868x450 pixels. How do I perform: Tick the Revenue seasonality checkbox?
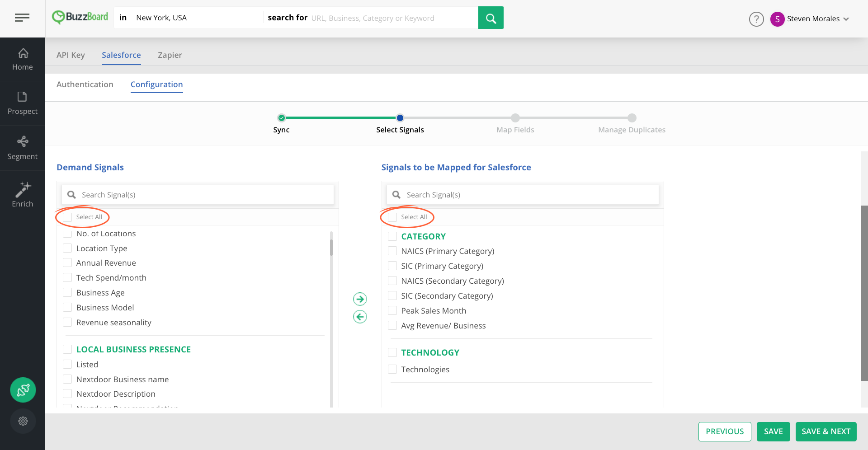pyautogui.click(x=67, y=322)
